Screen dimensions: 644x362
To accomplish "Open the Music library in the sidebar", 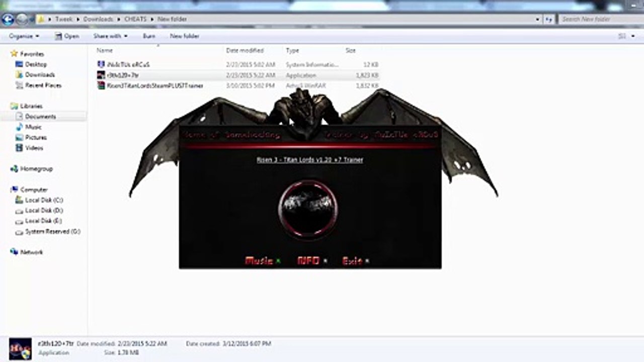I will [x=33, y=127].
